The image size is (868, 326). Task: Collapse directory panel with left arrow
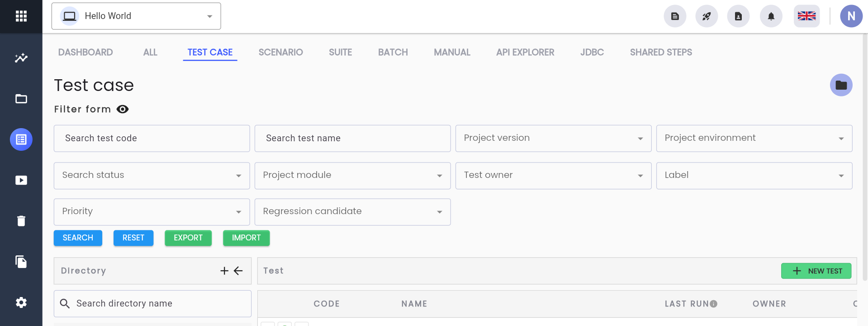pyautogui.click(x=238, y=271)
